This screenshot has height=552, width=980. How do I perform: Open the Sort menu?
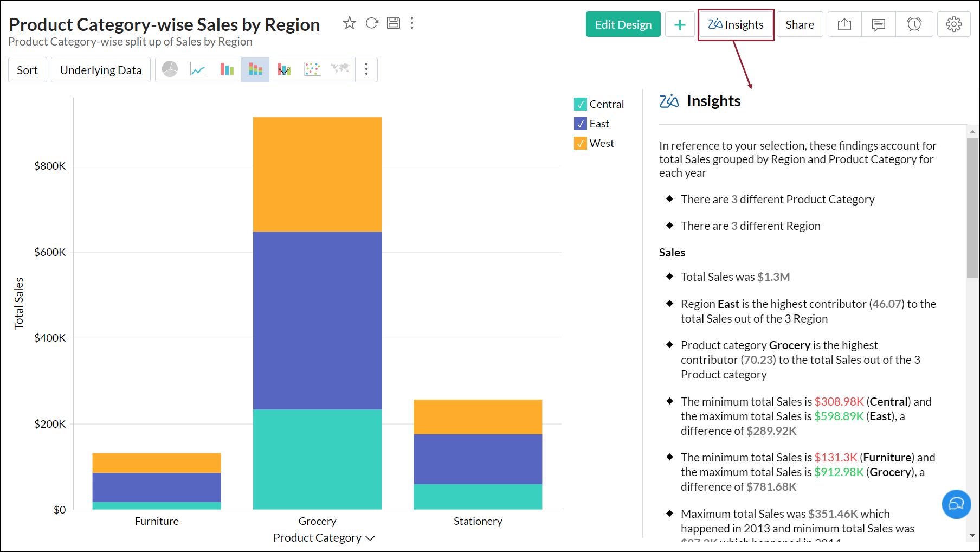tap(28, 70)
